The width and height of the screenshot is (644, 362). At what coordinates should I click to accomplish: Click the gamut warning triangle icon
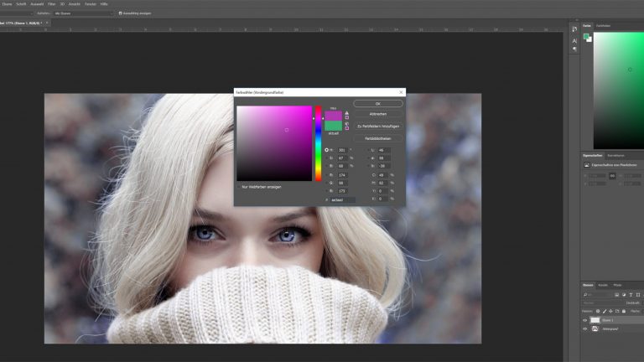click(x=347, y=113)
